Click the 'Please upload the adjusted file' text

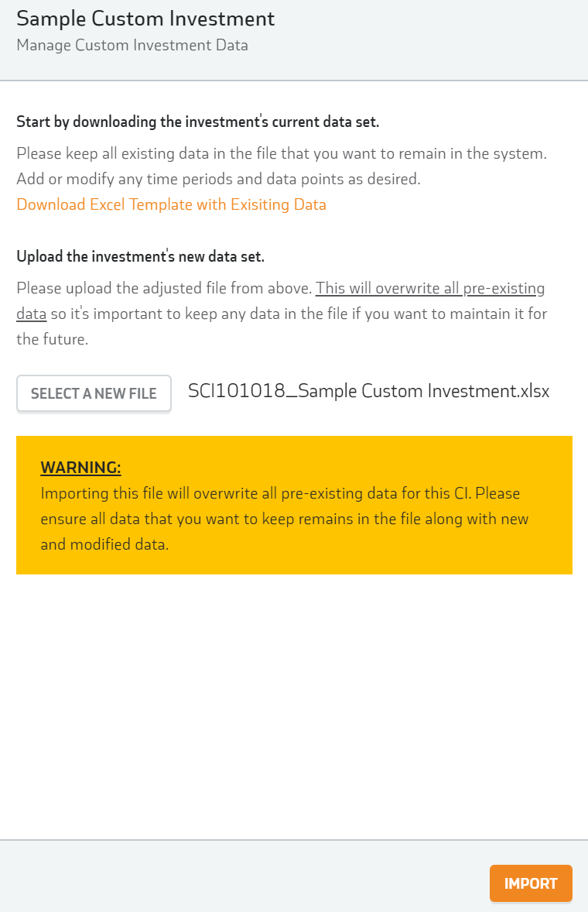click(x=165, y=289)
